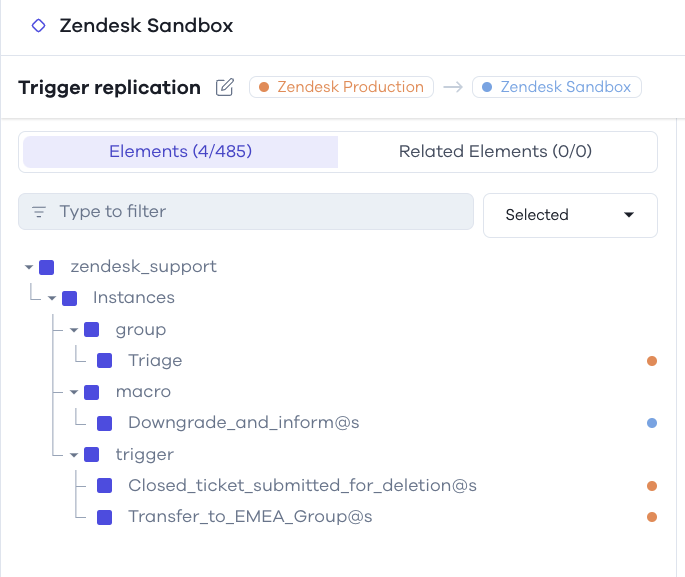Image resolution: width=685 pixels, height=577 pixels.
Task: Toggle checkbox for Downgrade_and_inform@s macro
Action: coord(104,423)
